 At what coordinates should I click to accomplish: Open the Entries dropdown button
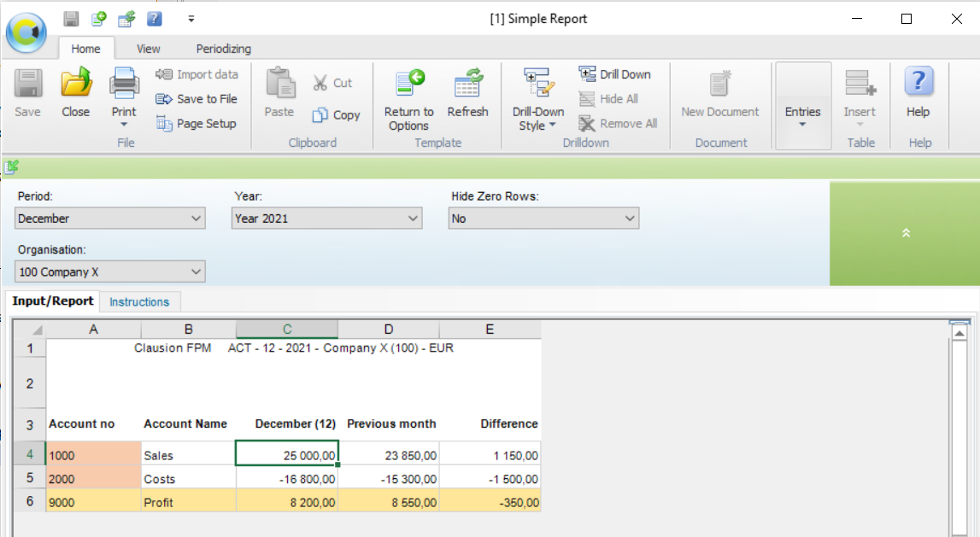click(803, 105)
